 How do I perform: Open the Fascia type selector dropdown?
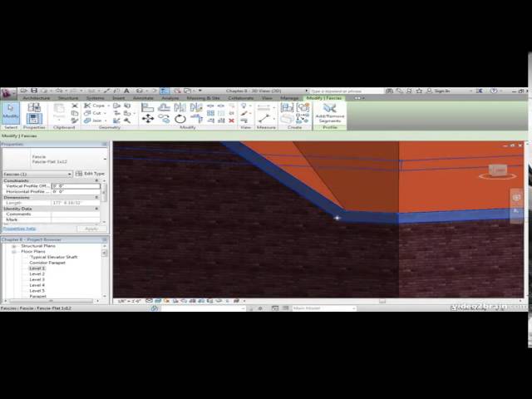(105, 159)
